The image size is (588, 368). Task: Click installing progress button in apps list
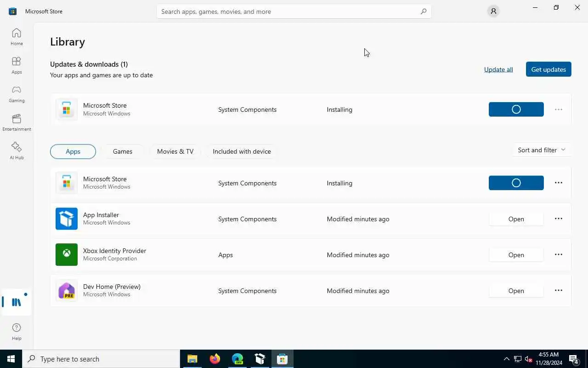coord(516,183)
